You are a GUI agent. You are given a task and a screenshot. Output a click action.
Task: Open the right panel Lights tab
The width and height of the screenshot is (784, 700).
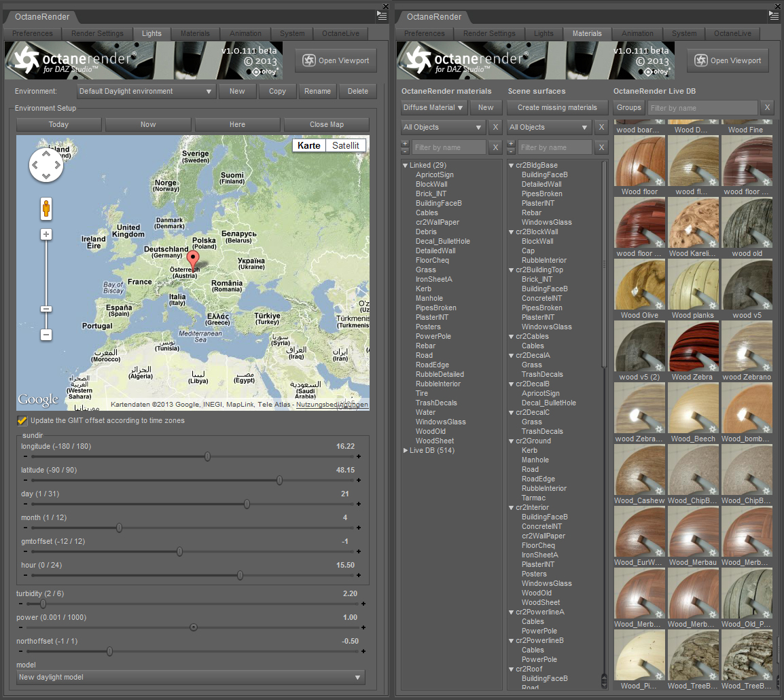coord(544,33)
